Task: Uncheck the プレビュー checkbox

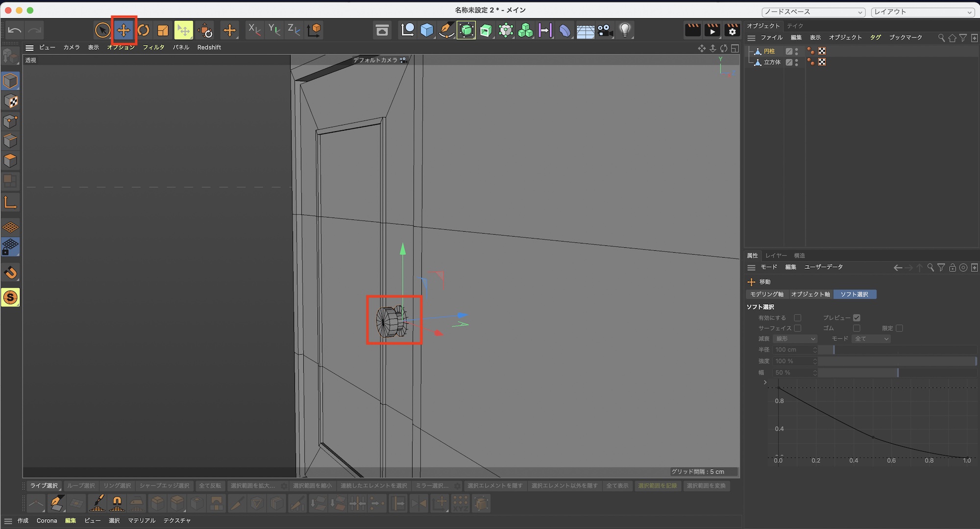Action: tap(857, 318)
